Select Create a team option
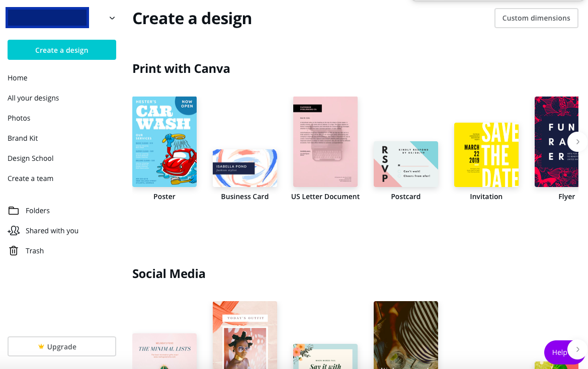The width and height of the screenshot is (588, 369). [31, 178]
